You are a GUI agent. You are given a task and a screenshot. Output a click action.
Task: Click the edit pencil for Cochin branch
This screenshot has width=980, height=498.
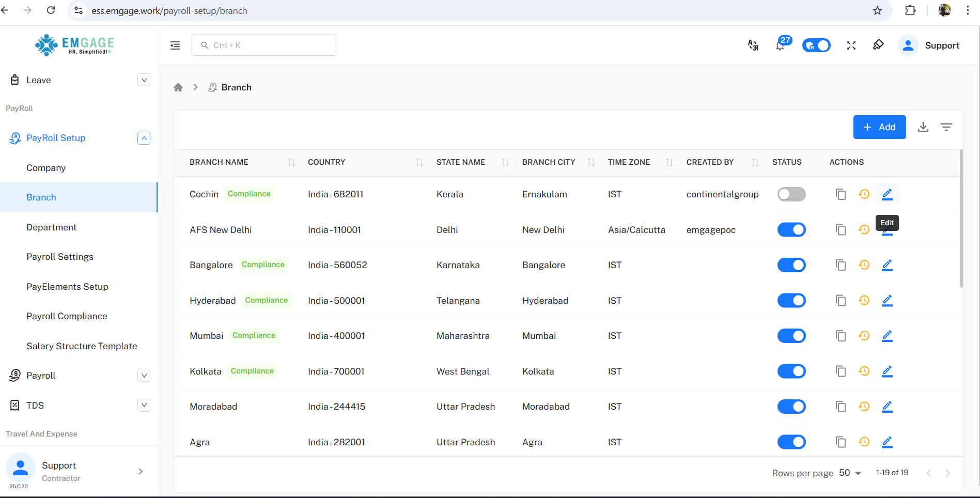coord(886,194)
